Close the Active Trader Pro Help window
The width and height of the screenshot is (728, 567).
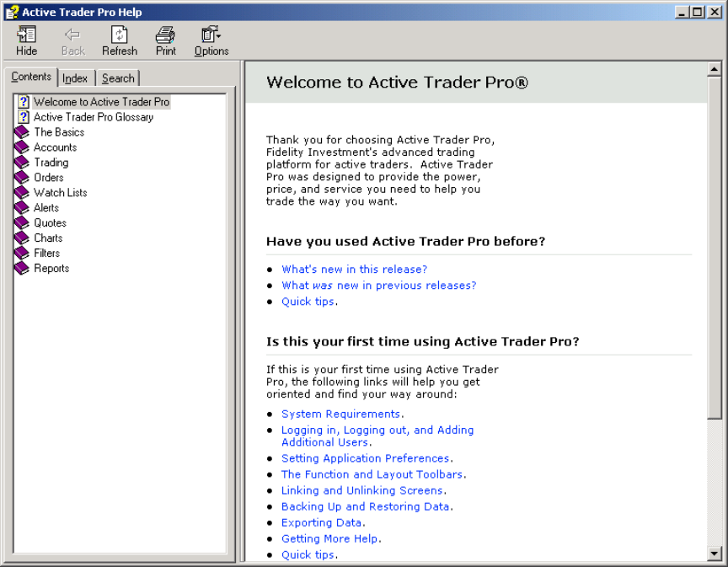pos(714,12)
